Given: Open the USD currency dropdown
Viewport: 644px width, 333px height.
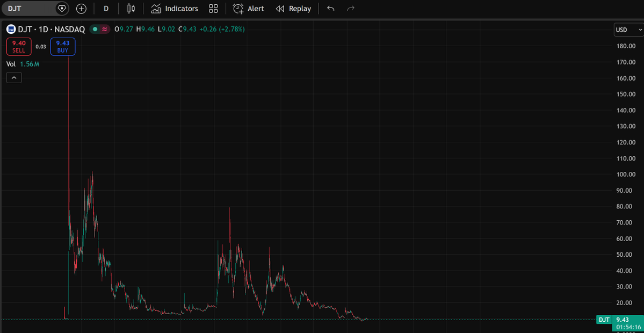Looking at the screenshot, I should point(628,30).
